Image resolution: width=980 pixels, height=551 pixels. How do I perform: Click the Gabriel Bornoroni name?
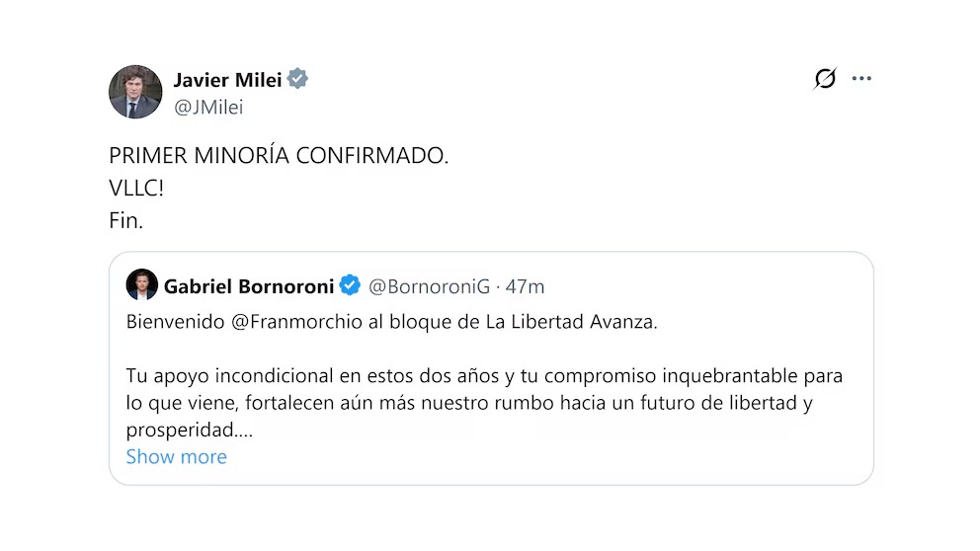point(248,286)
